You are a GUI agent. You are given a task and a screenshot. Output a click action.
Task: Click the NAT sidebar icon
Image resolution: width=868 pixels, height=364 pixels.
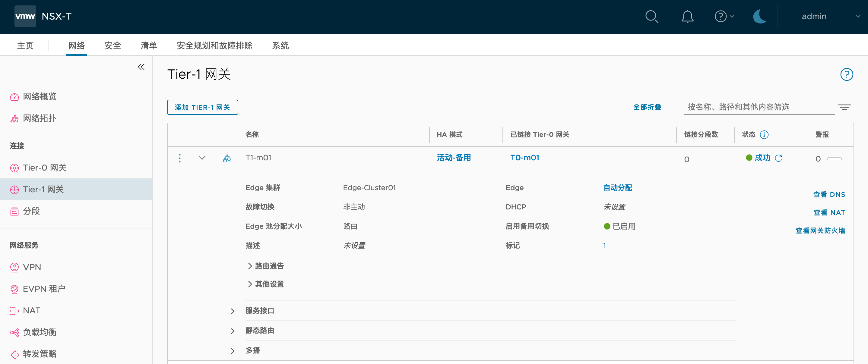pos(14,311)
